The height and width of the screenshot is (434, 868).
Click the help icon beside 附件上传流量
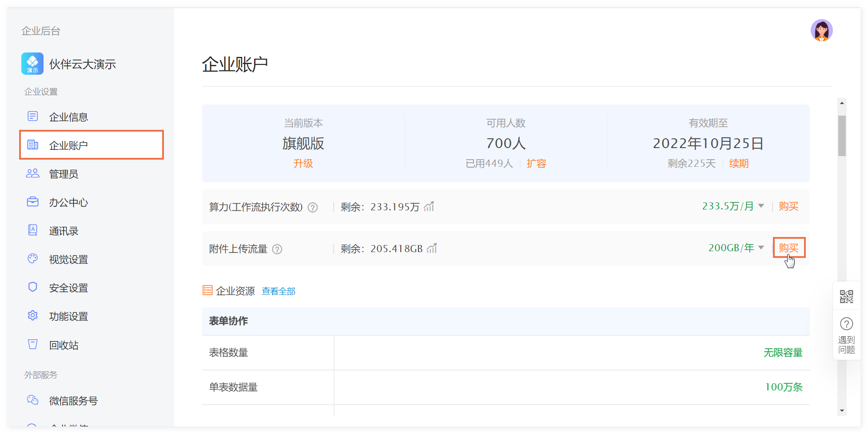[277, 249]
